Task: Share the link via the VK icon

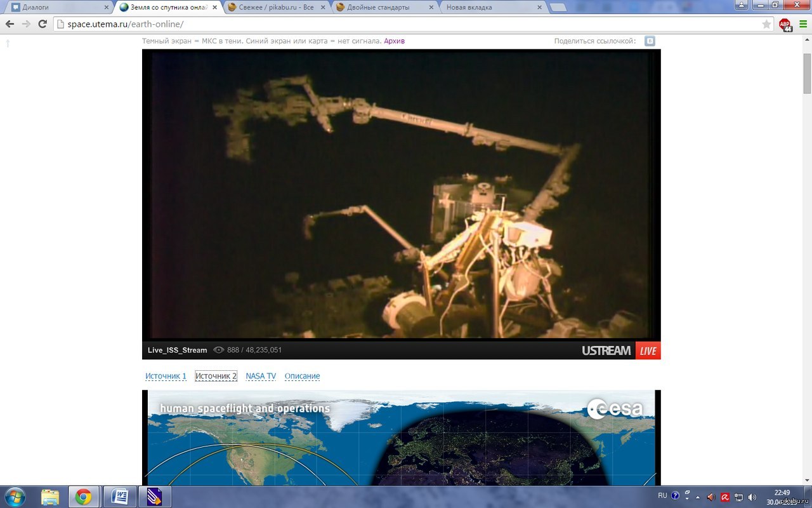Action: [x=650, y=41]
